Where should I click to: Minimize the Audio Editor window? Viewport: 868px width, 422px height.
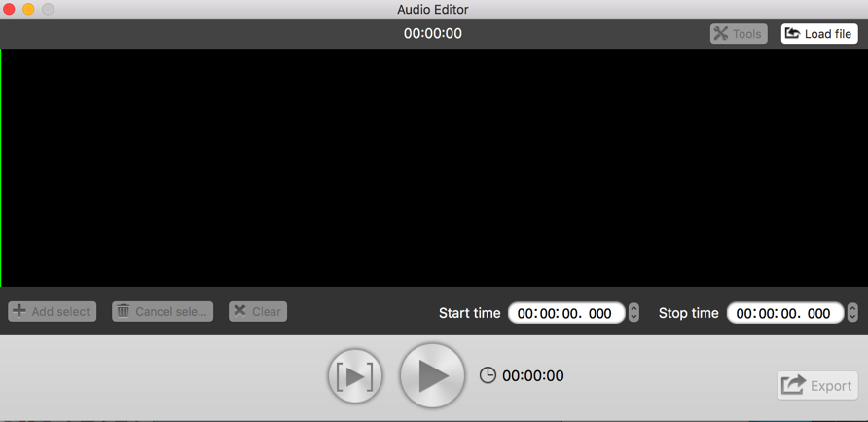click(28, 9)
